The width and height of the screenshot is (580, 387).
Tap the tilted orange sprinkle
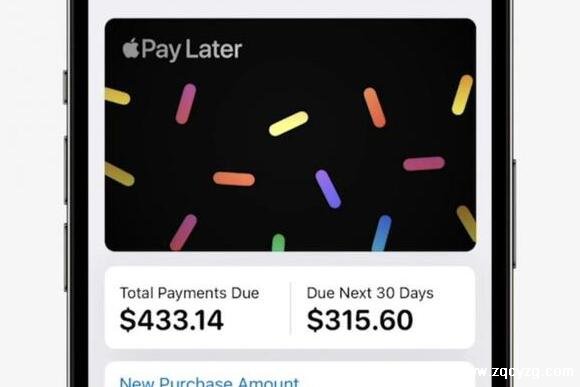(374, 108)
